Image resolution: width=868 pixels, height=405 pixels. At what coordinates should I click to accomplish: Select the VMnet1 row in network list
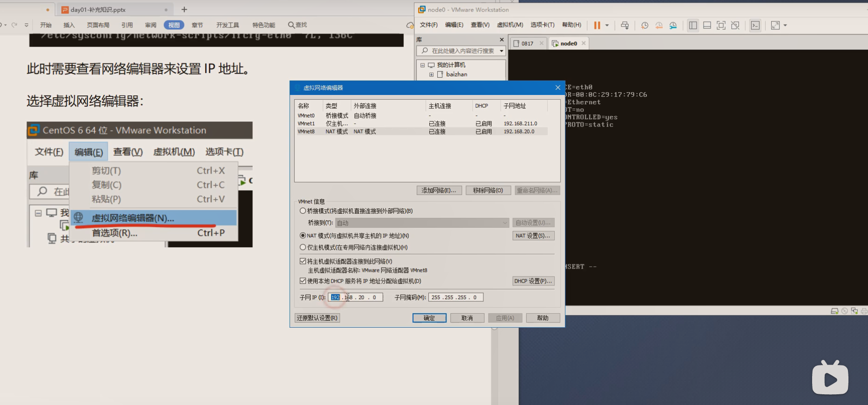422,123
